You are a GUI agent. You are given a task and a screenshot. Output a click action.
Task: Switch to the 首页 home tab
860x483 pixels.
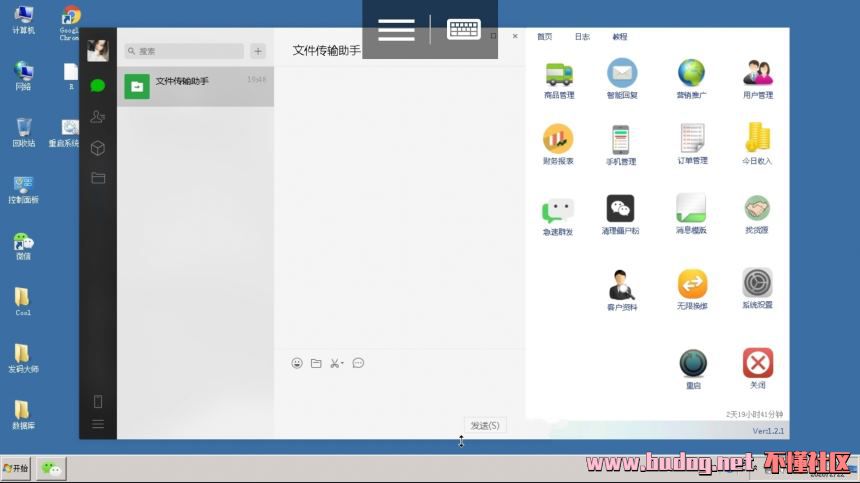545,37
